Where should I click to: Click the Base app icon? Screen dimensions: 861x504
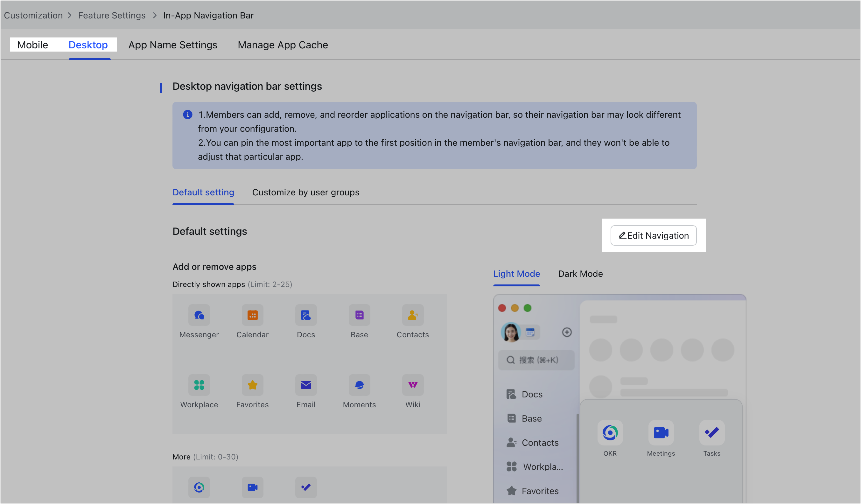(359, 315)
